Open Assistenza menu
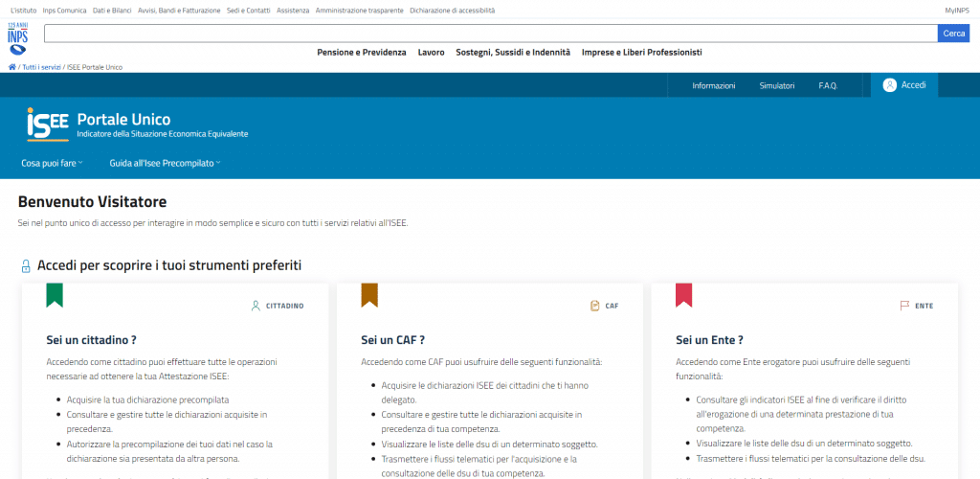Viewport: 980px width, 479px height. coord(293,11)
